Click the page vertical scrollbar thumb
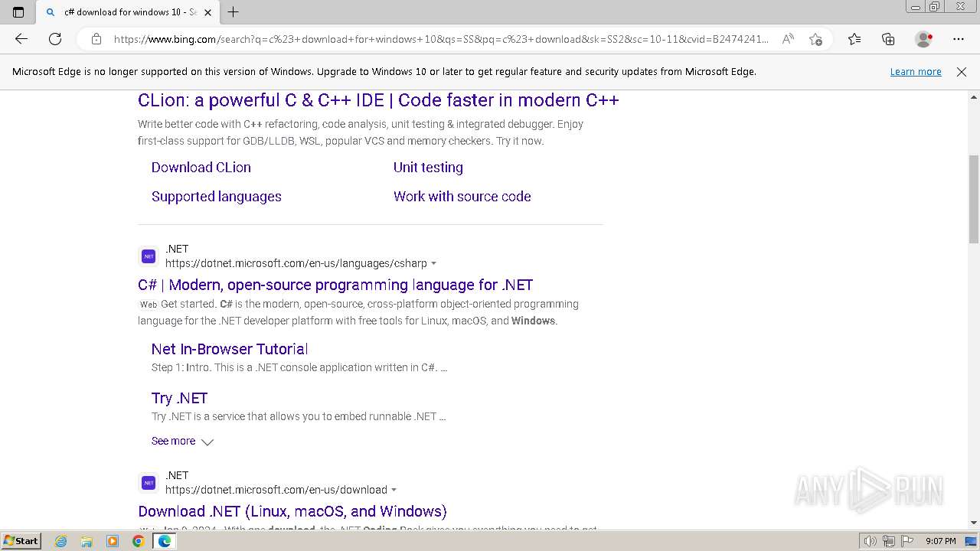Screen dimensions: 980x551 (x=974, y=199)
